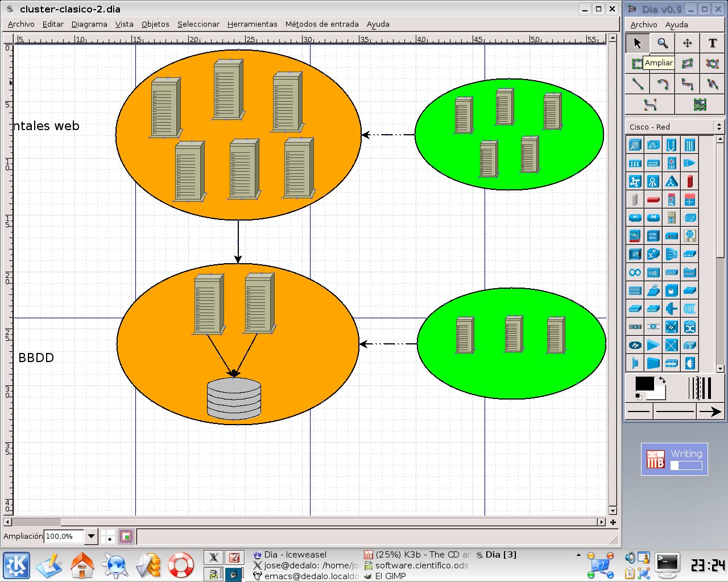The height and width of the screenshot is (582, 728).
Task: Expand the zoom percentage dropdown arrow
Action: click(91, 536)
